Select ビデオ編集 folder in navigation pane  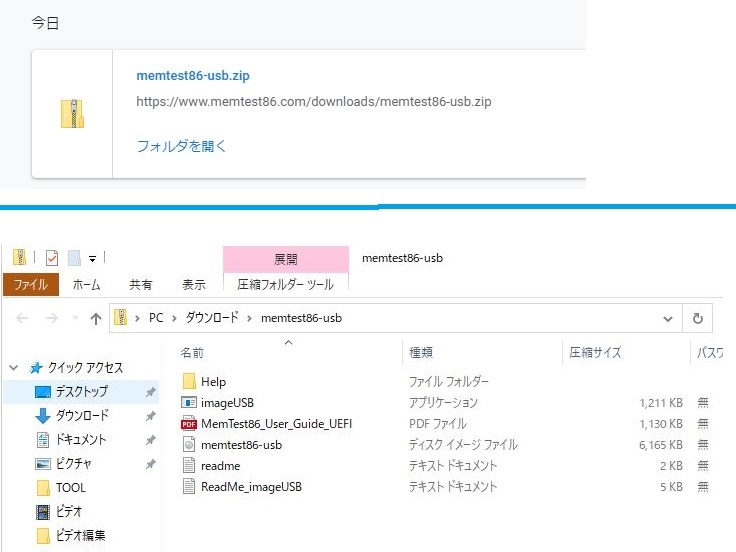coord(80,535)
